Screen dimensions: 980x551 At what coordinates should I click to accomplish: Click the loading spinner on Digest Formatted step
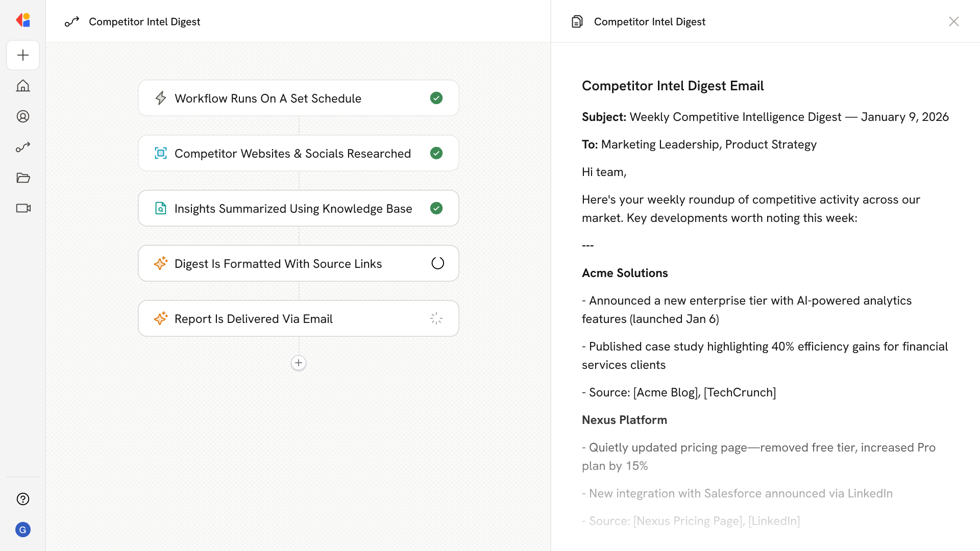(437, 263)
